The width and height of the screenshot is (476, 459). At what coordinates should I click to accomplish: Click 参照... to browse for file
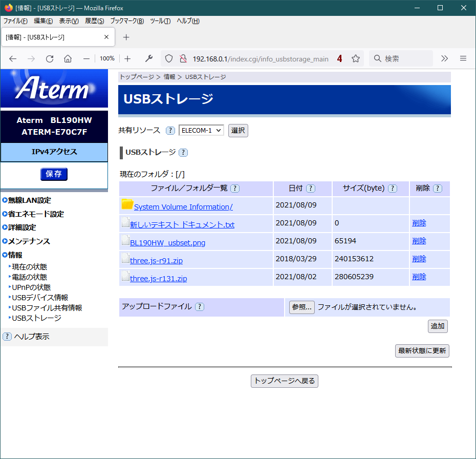[x=302, y=307]
